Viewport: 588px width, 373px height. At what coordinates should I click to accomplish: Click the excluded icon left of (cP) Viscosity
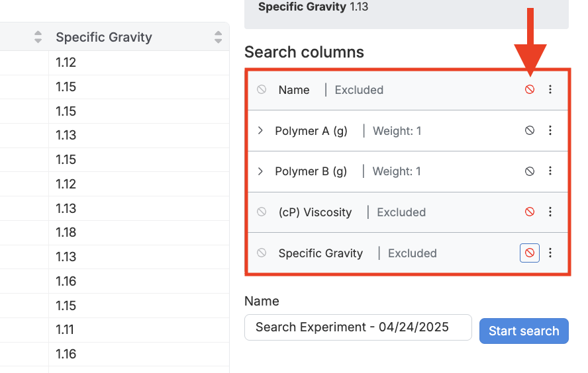262,212
